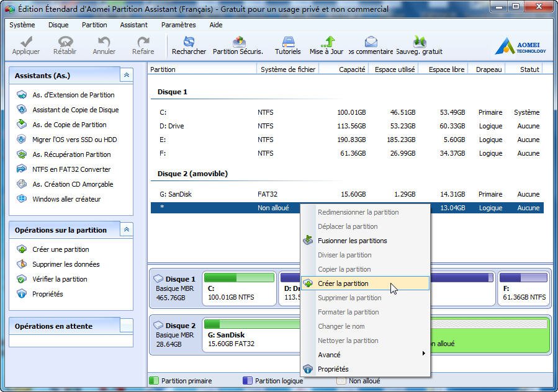The width and height of the screenshot is (558, 392).
Task: Open the Assistant menu
Action: coord(134,25)
